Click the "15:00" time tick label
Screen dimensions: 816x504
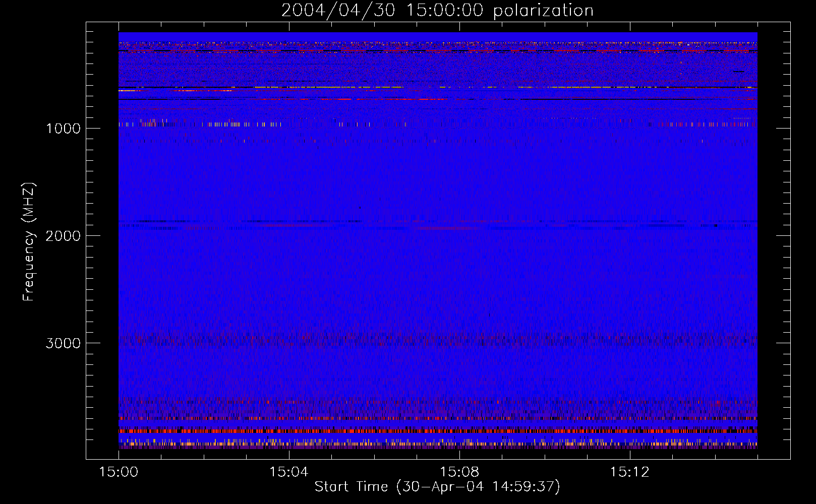tap(119, 472)
